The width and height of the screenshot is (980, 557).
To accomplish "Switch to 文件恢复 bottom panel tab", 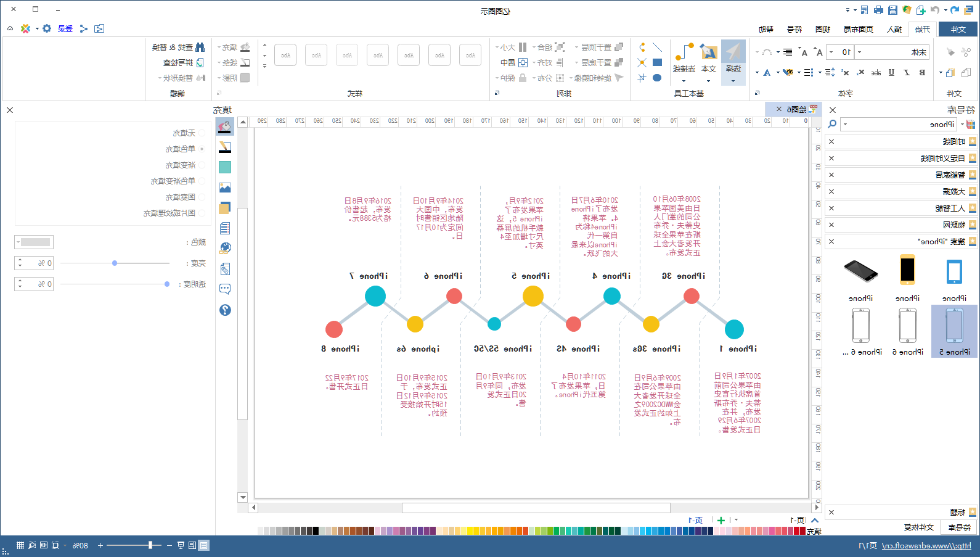I will [x=919, y=527].
